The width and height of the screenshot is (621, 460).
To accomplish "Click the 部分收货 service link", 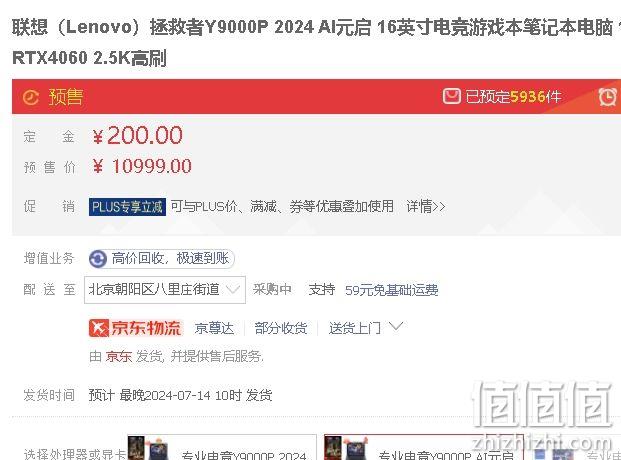I will [281, 328].
